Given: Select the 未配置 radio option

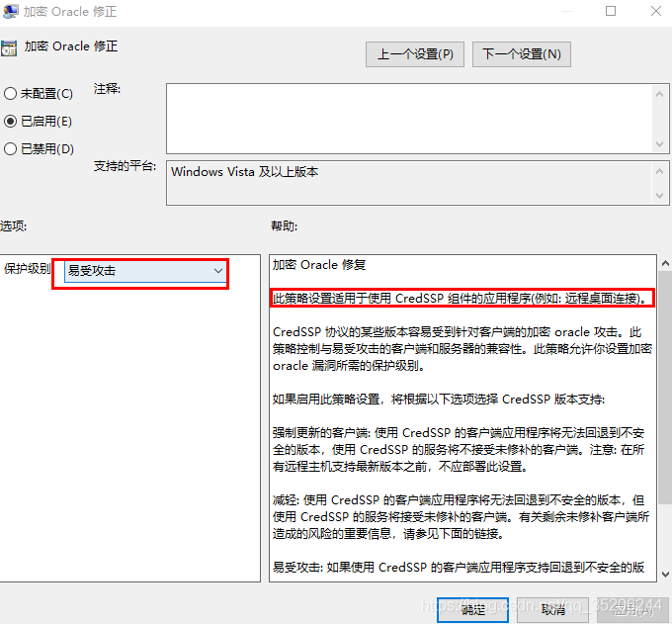Looking at the screenshot, I should [11, 94].
